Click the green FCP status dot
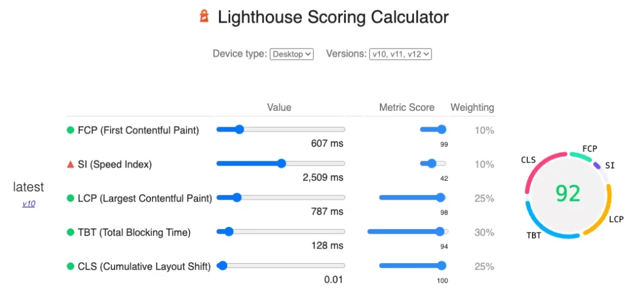The height and width of the screenshot is (299, 644). pyautogui.click(x=70, y=130)
